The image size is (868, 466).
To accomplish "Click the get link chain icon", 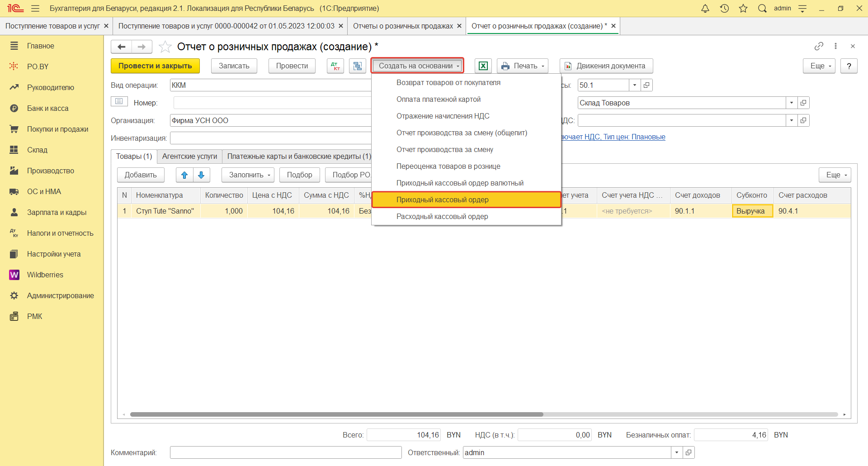I will (819, 46).
